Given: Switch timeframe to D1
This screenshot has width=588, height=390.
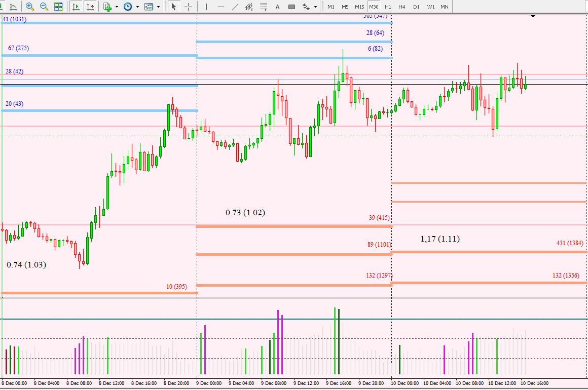Looking at the screenshot, I should tap(416, 7).
